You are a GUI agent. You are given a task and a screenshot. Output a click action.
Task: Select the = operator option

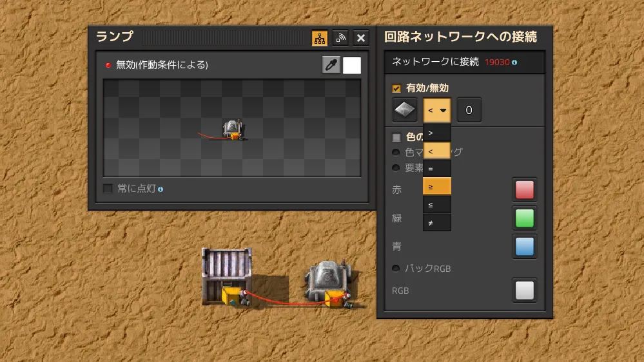[x=437, y=169]
